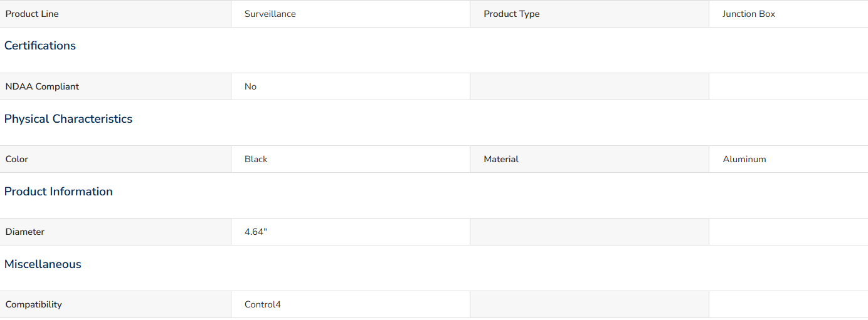Select the Black color value

click(x=256, y=159)
